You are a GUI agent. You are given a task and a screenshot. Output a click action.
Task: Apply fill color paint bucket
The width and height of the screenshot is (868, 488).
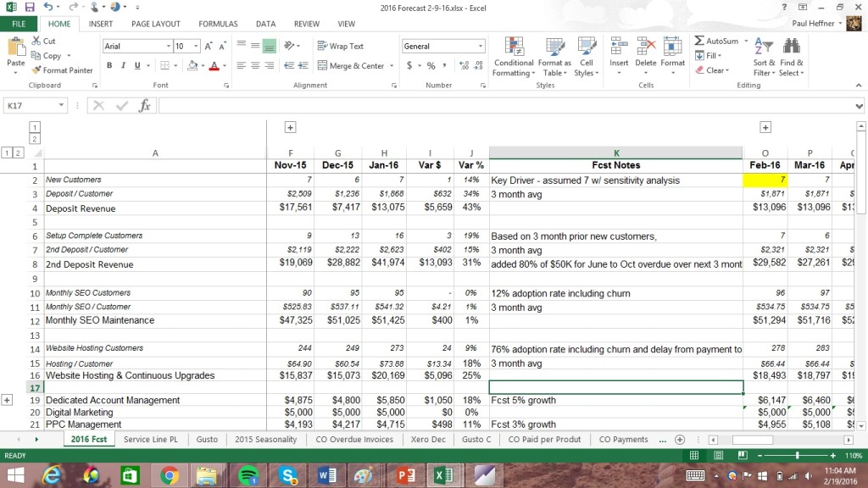(192, 65)
